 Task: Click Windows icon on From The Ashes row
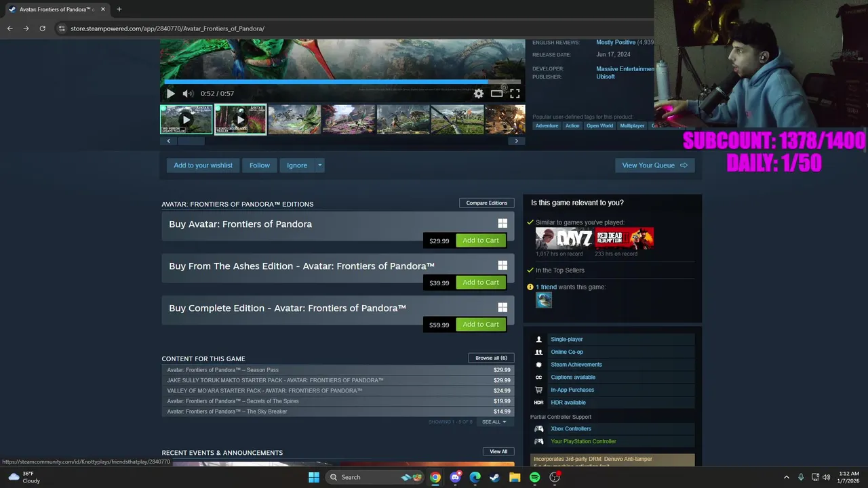coord(502,265)
